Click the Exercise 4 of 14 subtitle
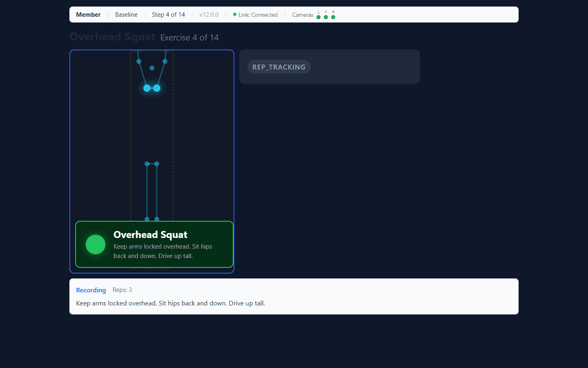 click(x=189, y=38)
